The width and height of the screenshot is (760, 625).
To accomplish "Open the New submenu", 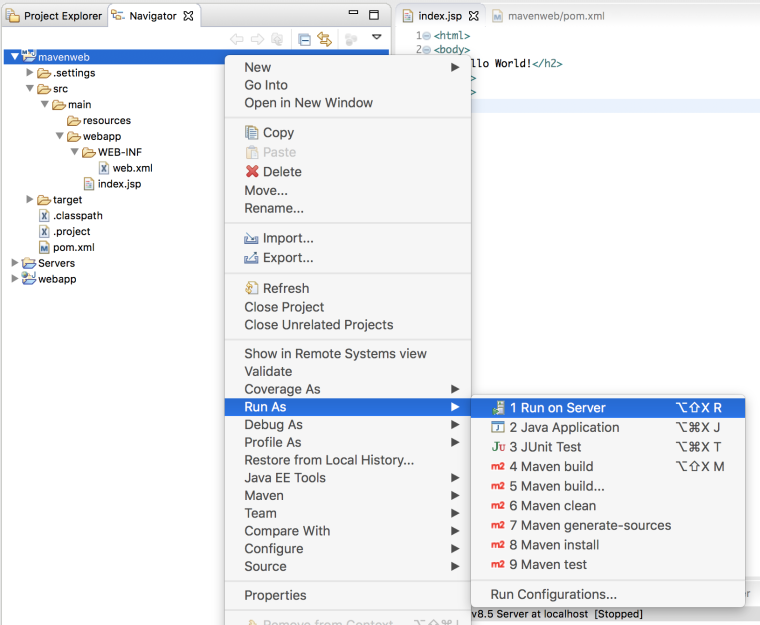I will (x=348, y=67).
